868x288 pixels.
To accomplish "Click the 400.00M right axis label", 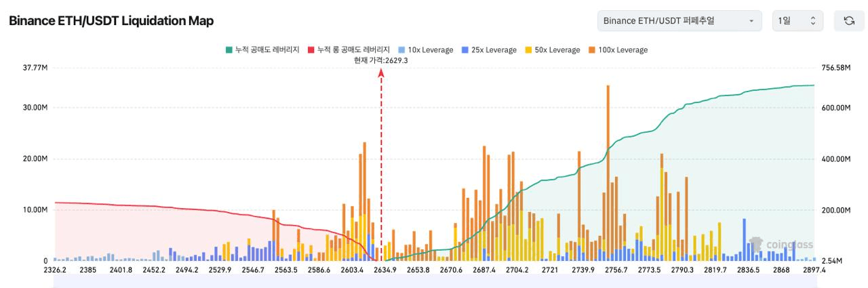I will point(835,159).
